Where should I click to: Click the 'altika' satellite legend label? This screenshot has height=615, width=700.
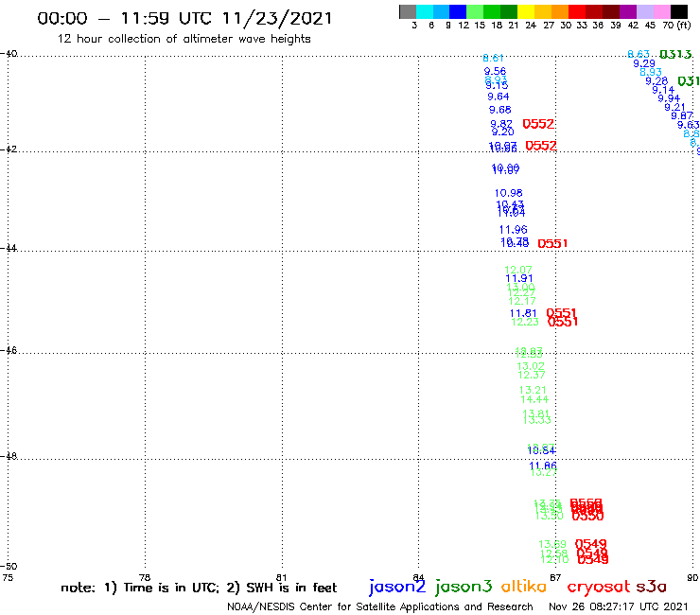tap(524, 586)
